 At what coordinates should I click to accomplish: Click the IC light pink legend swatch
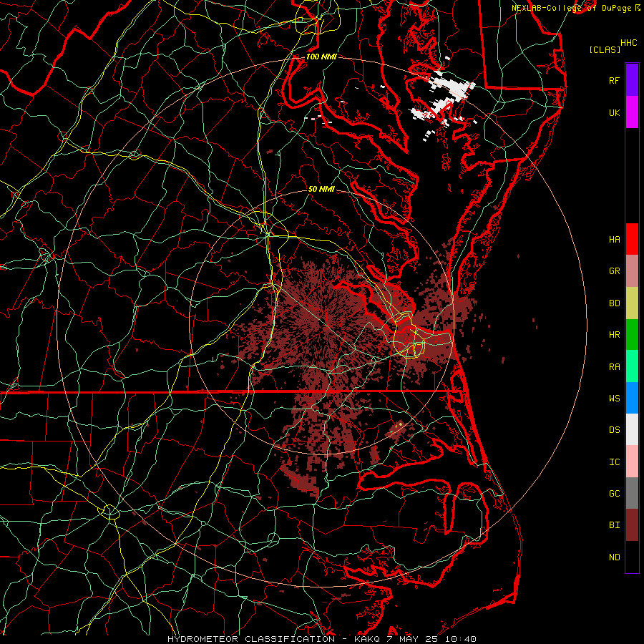632,462
